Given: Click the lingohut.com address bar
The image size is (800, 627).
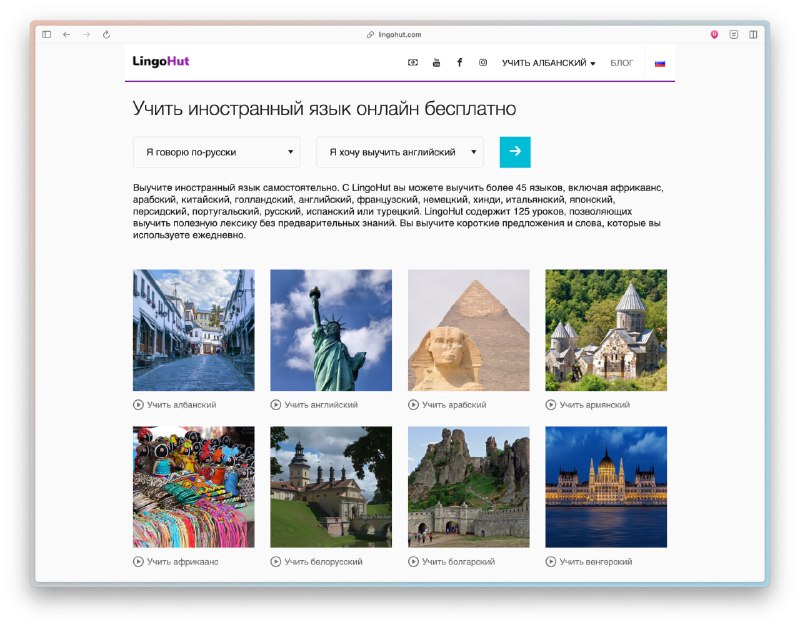Looking at the screenshot, I should click(400, 34).
